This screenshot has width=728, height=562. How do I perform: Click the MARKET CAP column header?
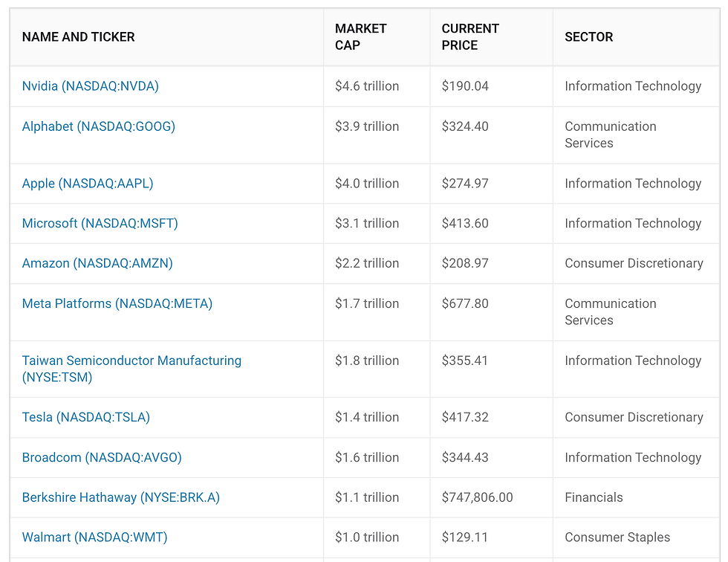coord(361,37)
